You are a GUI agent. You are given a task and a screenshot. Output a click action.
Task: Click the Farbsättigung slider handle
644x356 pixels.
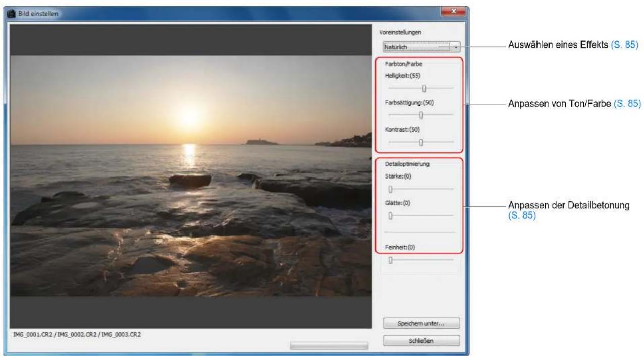pyautogui.click(x=421, y=115)
